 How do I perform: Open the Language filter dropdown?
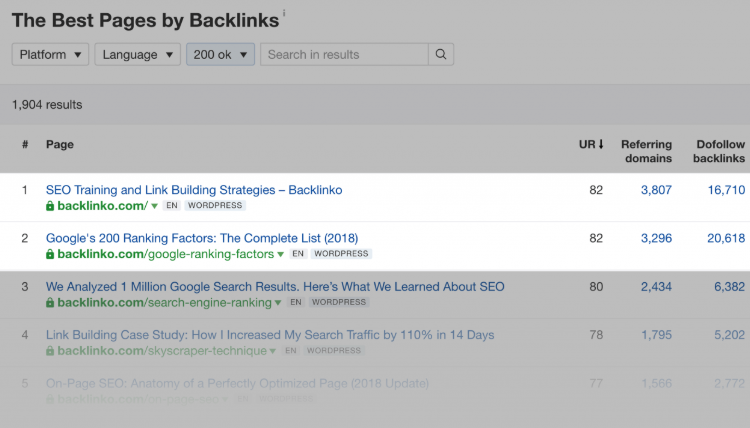137,55
